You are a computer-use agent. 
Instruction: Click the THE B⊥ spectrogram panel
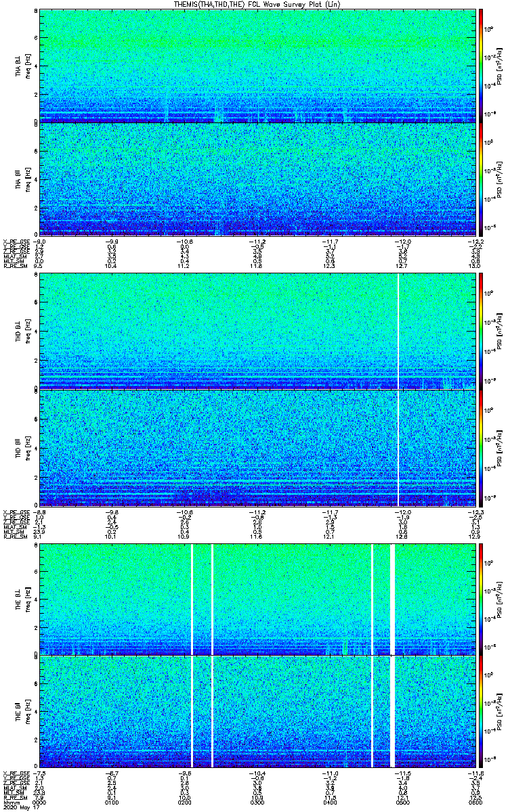click(x=256, y=600)
